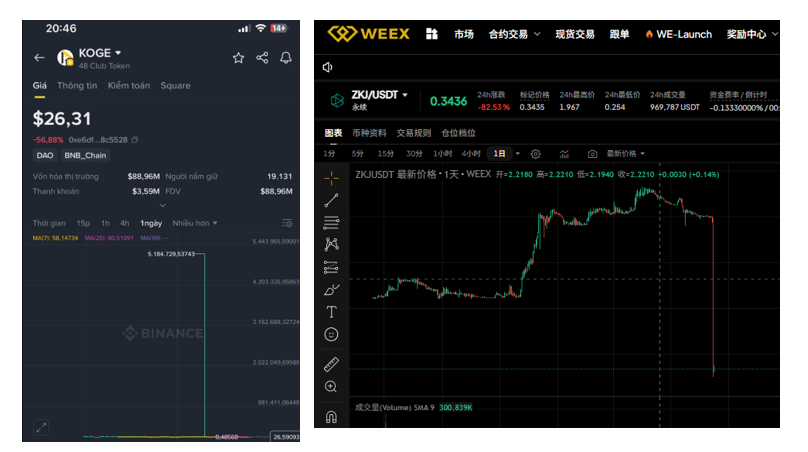
Task: Open the interval dropdown arrow next to 1日
Action: pyautogui.click(x=517, y=154)
